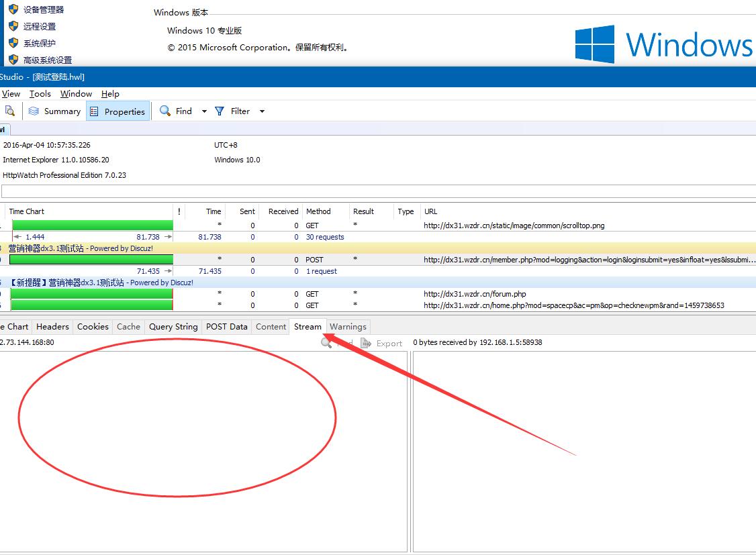Open 设备管理器 device manager link
The width and height of the screenshot is (756, 555).
[44, 10]
